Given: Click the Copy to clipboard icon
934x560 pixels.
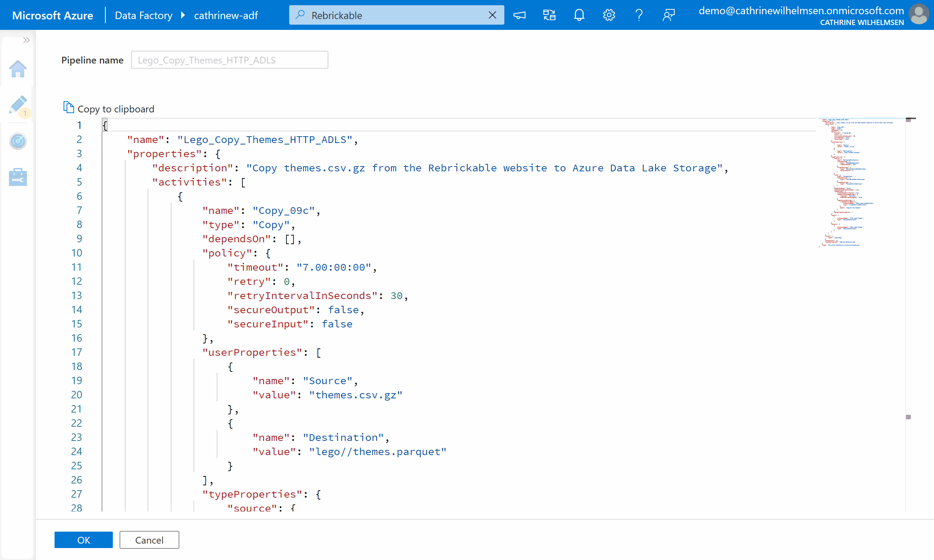Looking at the screenshot, I should pyautogui.click(x=68, y=108).
